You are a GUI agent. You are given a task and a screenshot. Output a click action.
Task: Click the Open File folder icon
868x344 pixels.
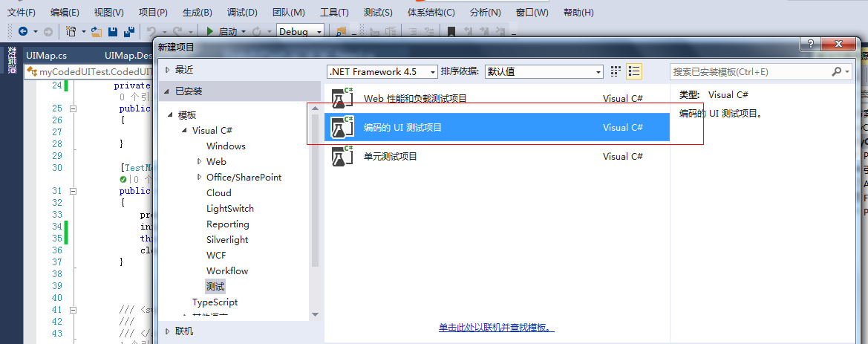point(97,31)
